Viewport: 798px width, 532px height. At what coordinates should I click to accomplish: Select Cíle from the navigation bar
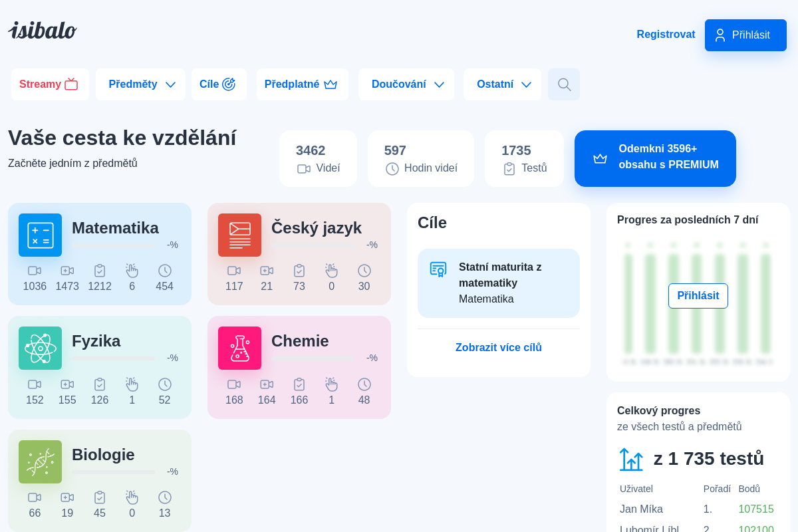pyautogui.click(x=219, y=84)
